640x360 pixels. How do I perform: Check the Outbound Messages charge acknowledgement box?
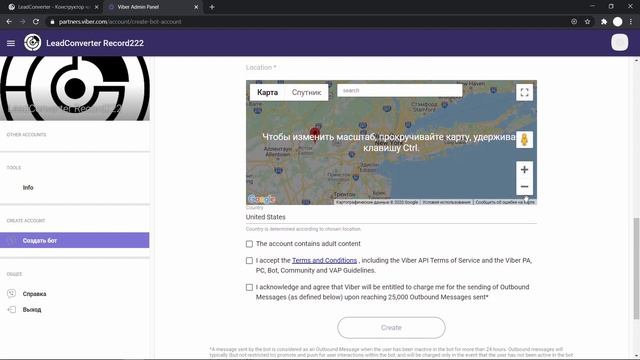tap(249, 287)
